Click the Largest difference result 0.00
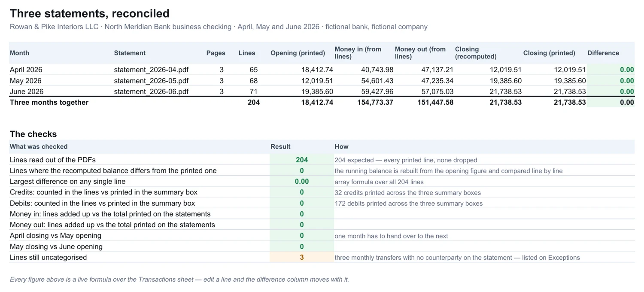Image resolution: width=644 pixels, height=292 pixels. coord(302,181)
